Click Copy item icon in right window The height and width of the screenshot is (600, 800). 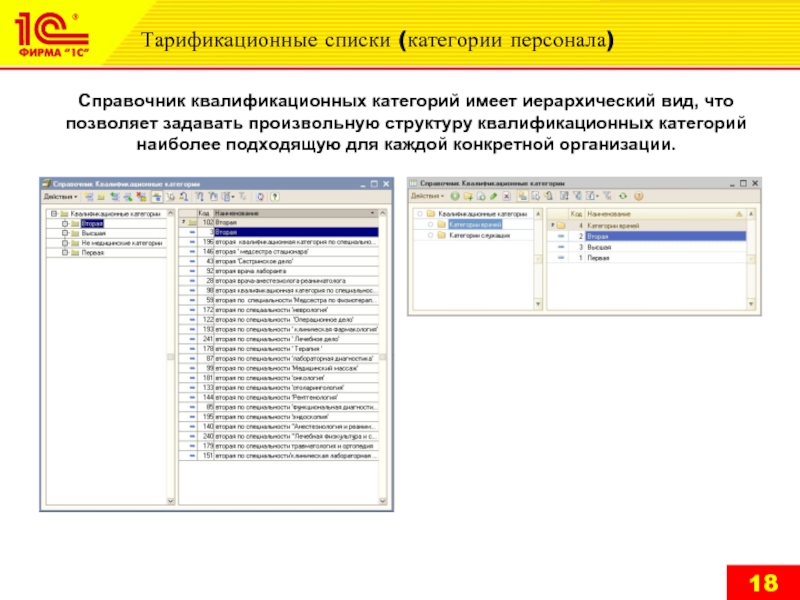[481, 196]
